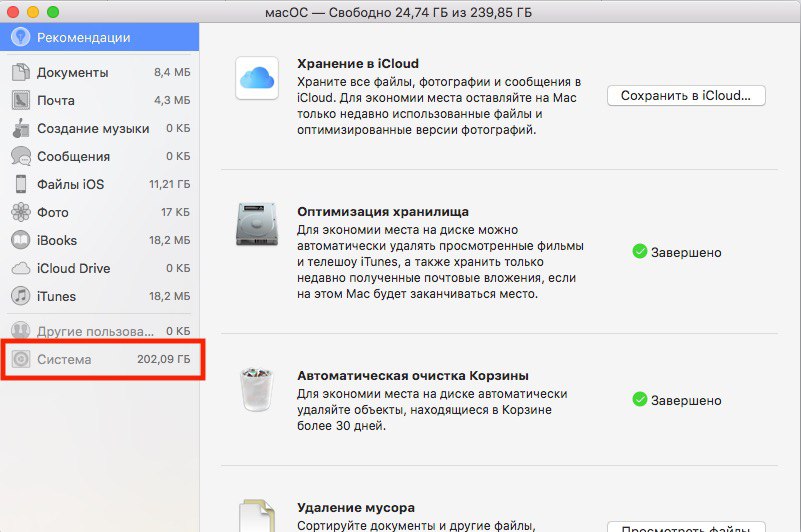The width and height of the screenshot is (801, 532).
Task: Click the Trash bin Корзины icon
Action: [x=256, y=389]
